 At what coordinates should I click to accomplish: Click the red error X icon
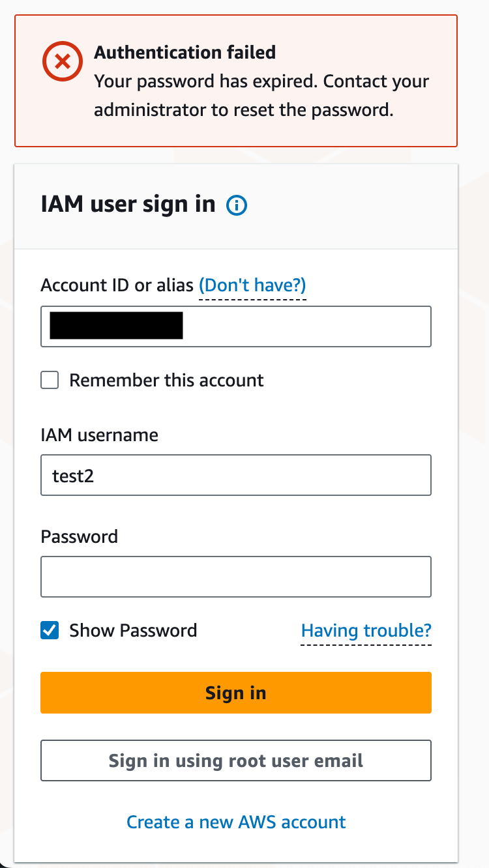(63, 63)
